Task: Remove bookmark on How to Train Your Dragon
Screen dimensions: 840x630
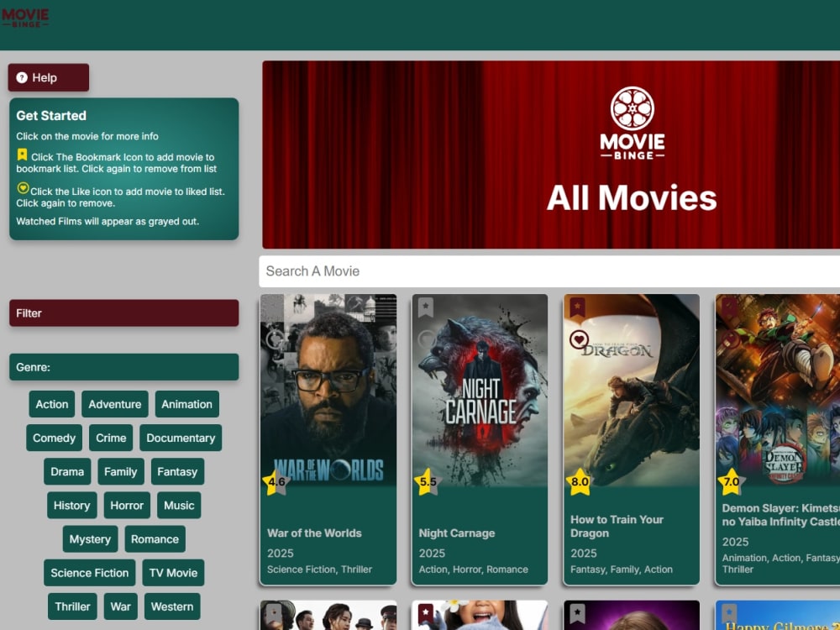Action: click(x=577, y=307)
